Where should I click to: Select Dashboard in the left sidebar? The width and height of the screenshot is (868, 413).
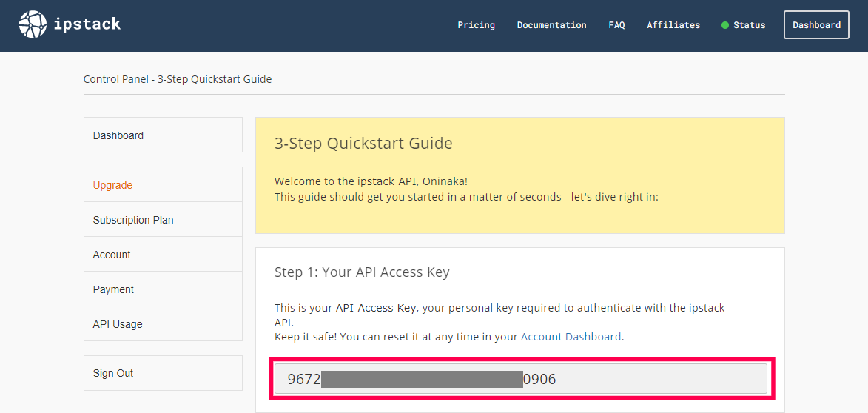(163, 135)
